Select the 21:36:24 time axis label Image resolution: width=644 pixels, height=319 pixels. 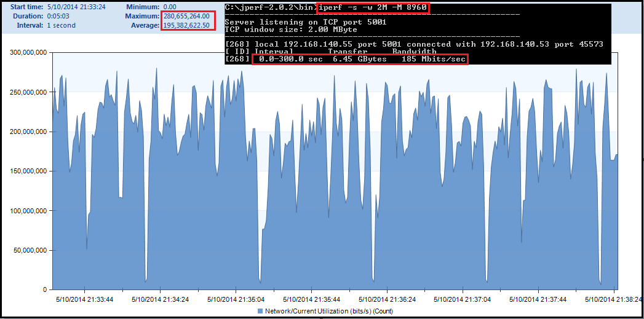(x=387, y=299)
